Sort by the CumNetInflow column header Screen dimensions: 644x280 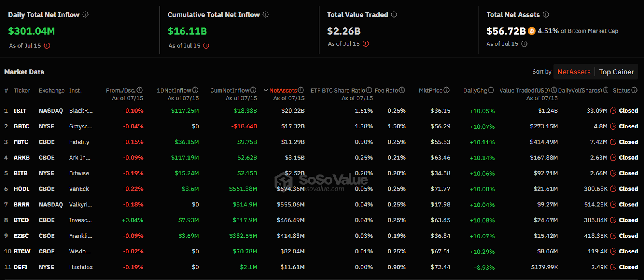tap(230, 90)
